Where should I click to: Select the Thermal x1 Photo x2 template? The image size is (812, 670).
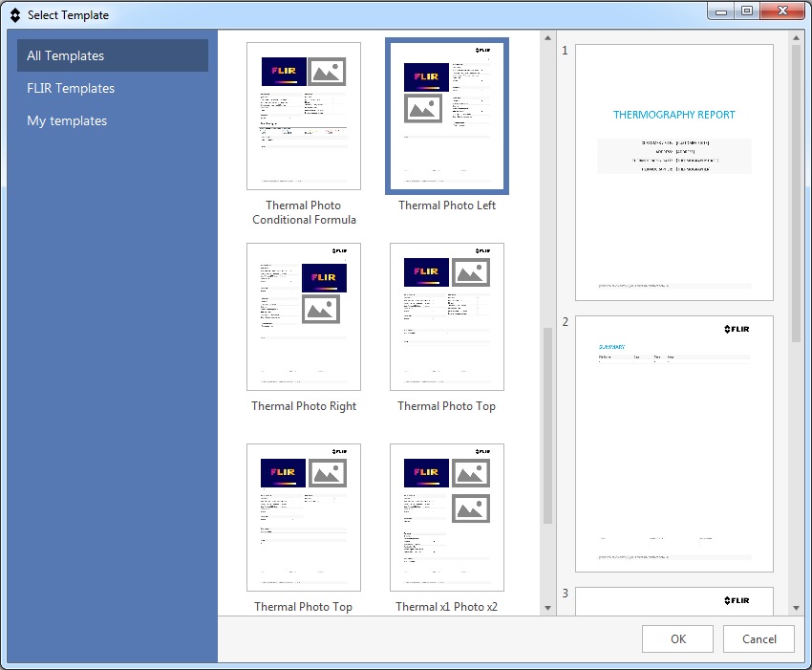[x=446, y=517]
